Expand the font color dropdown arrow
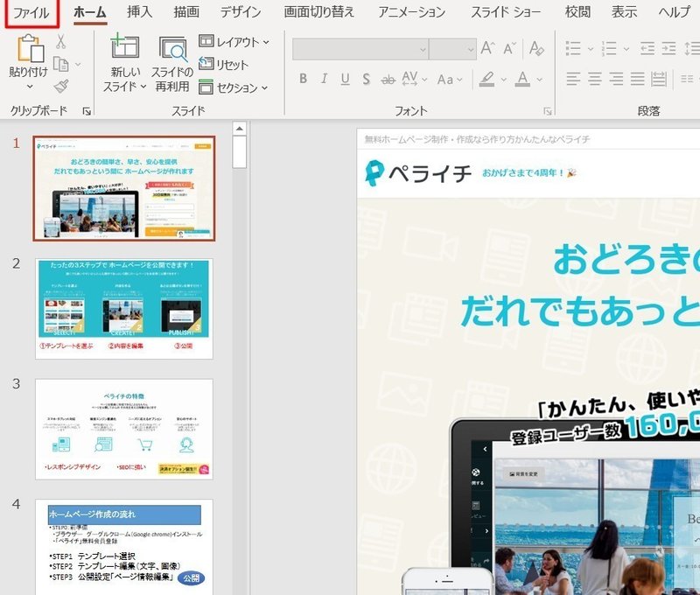This screenshot has width=700, height=595. [x=539, y=80]
